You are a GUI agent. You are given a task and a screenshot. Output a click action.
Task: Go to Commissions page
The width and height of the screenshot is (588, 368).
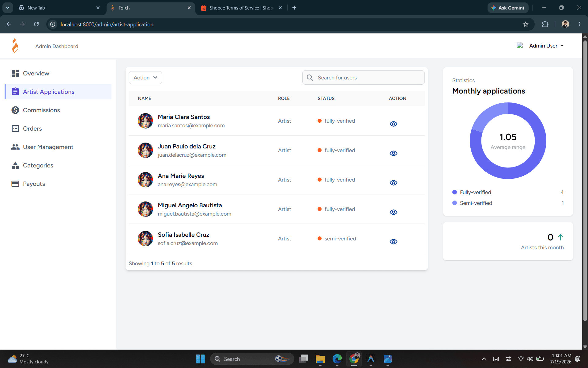click(58, 110)
